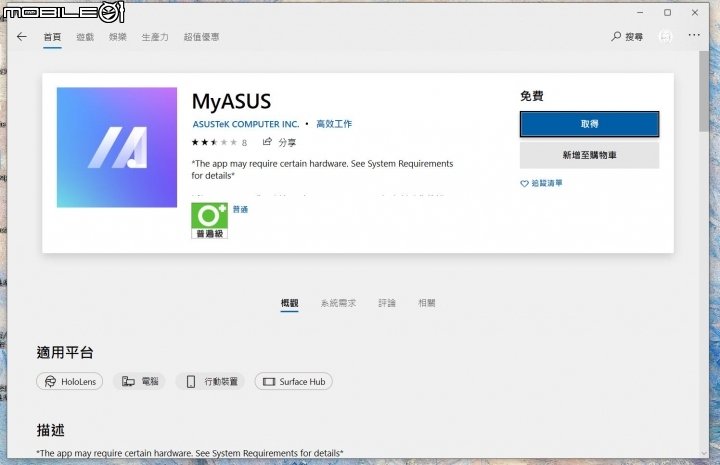Image resolution: width=720 pixels, height=465 pixels.
Task: Click the blue 取得 Get button
Action: [x=589, y=124]
